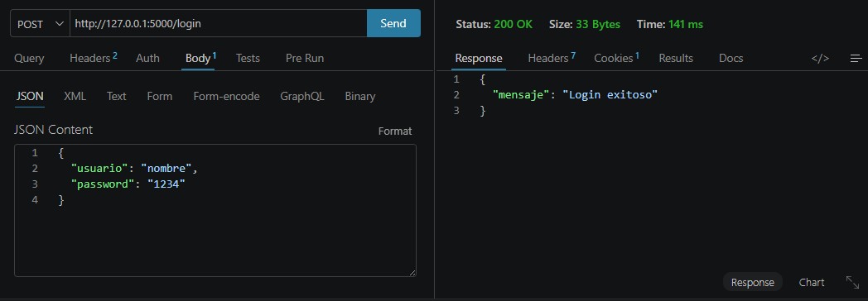Select Binary body type
This screenshot has width=868, height=301.
[359, 96]
